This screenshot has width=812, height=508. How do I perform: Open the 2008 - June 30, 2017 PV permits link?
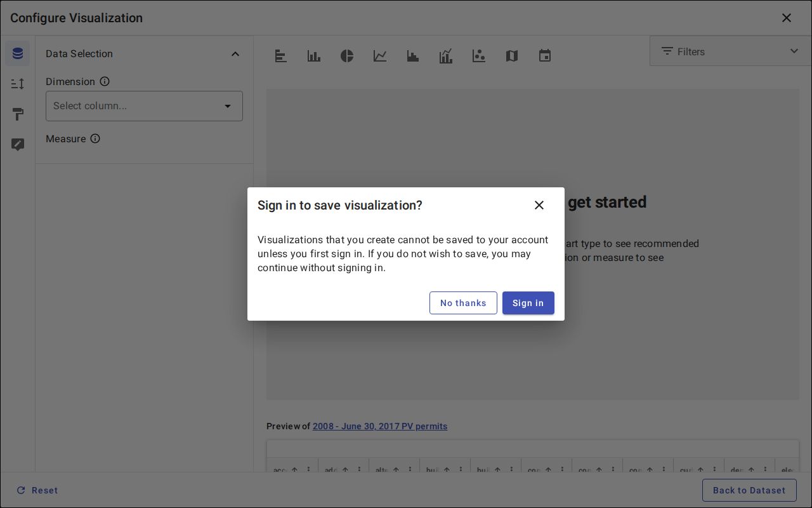[380, 426]
